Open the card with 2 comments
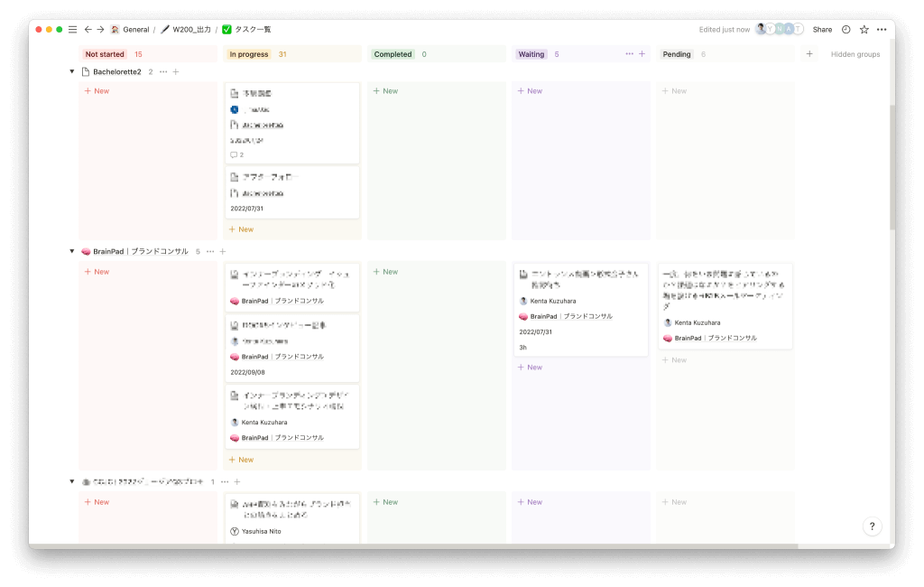The height and width of the screenshot is (587, 924). pyautogui.click(x=292, y=124)
